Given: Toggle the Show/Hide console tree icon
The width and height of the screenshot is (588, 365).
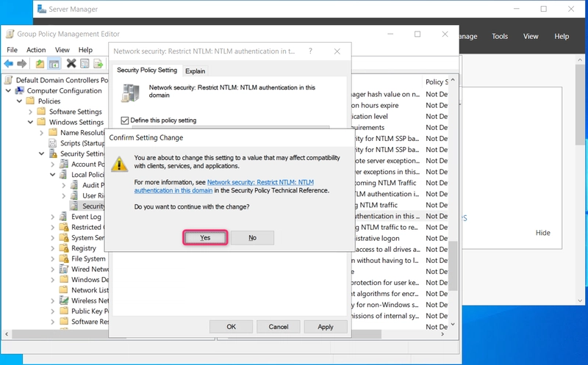Looking at the screenshot, I should pos(54,64).
